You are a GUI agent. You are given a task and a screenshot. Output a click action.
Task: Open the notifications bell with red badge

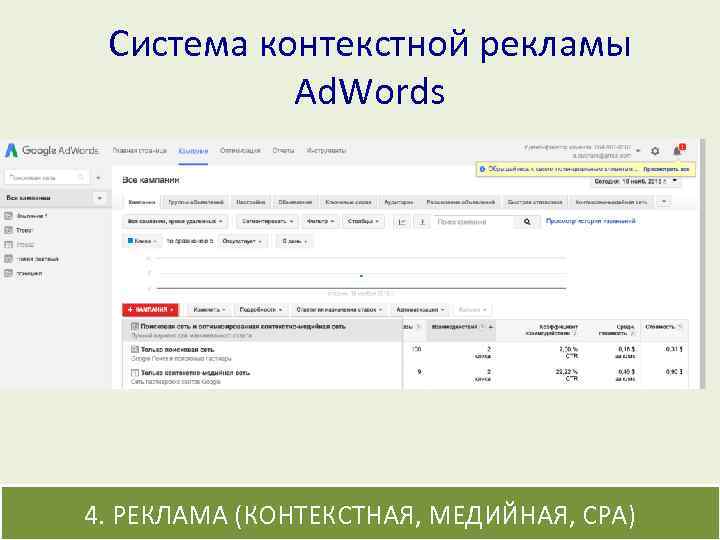click(x=678, y=150)
